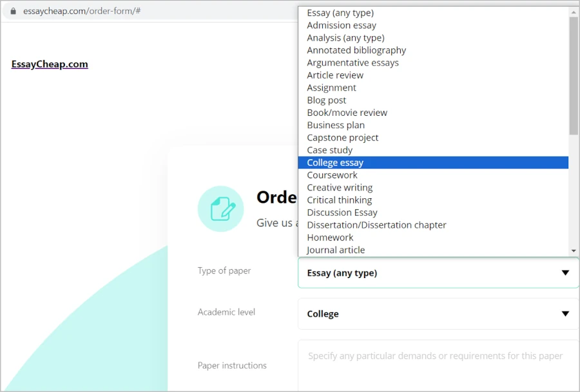Click into the Paper instructions text area

[x=438, y=366]
